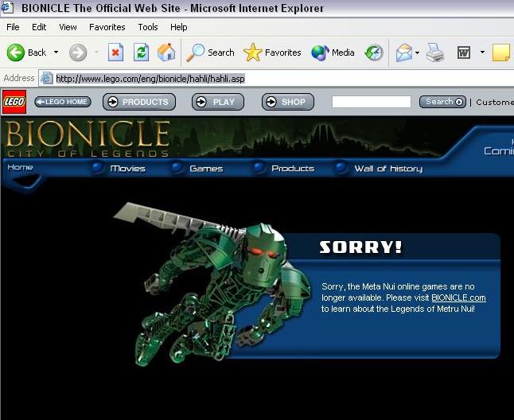514x420 pixels.
Task: Go to browser Home page icon
Action: tap(166, 52)
